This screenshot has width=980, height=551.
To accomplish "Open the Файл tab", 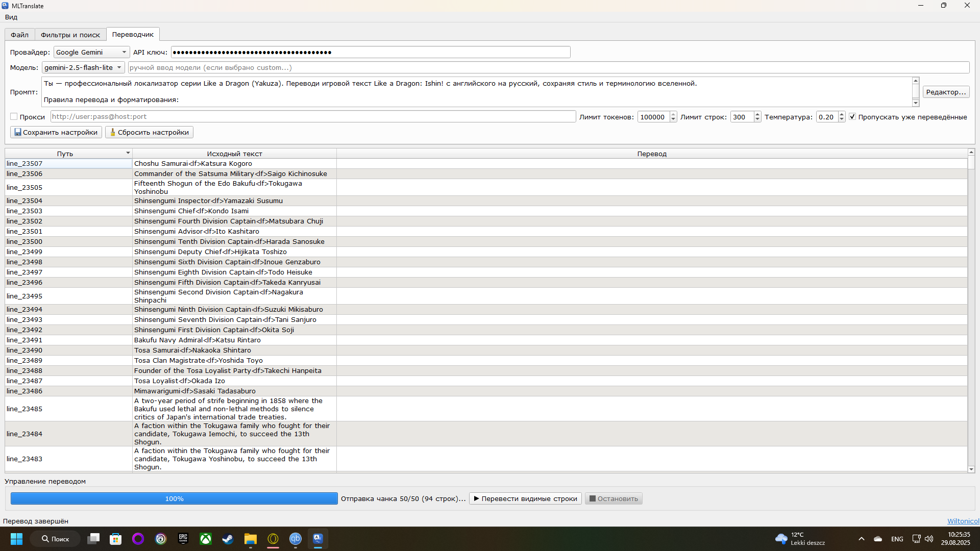I will pos(19,35).
